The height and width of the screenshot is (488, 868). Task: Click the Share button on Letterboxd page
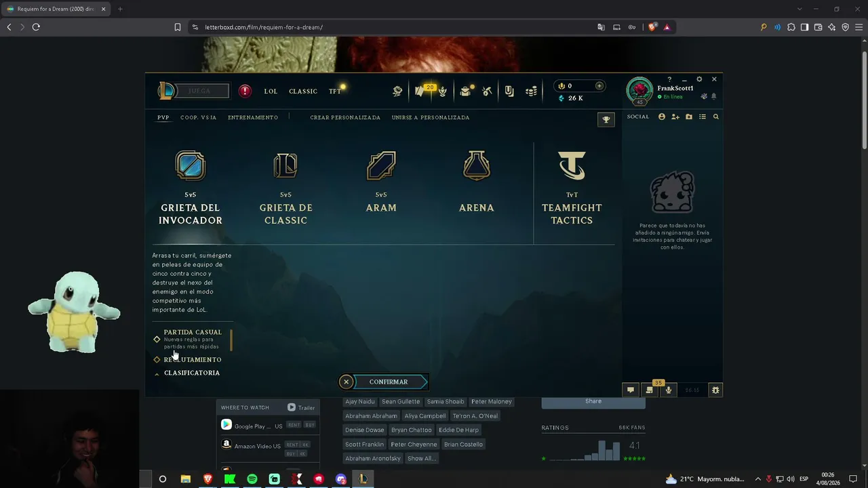pos(593,402)
